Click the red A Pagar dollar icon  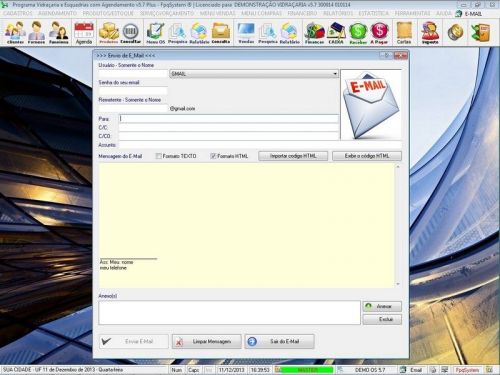[379, 33]
